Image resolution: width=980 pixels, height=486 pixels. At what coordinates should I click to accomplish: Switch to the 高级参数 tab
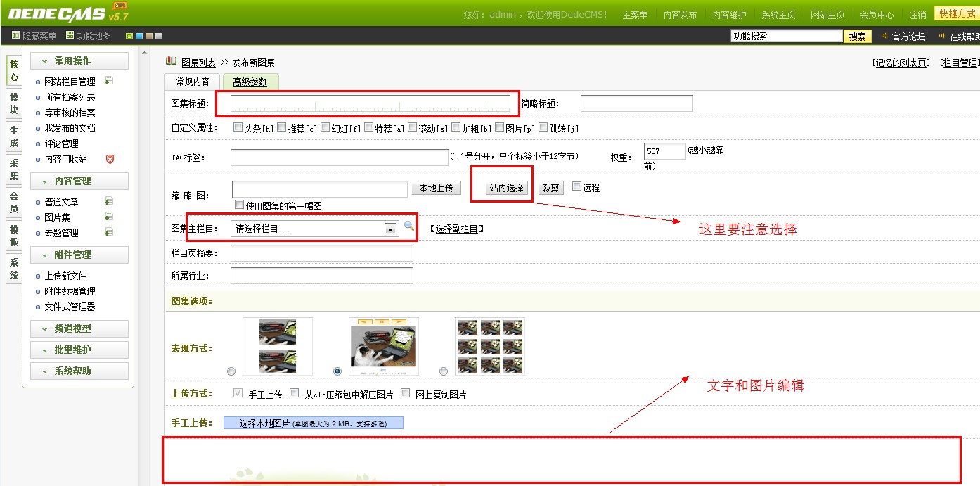click(250, 82)
